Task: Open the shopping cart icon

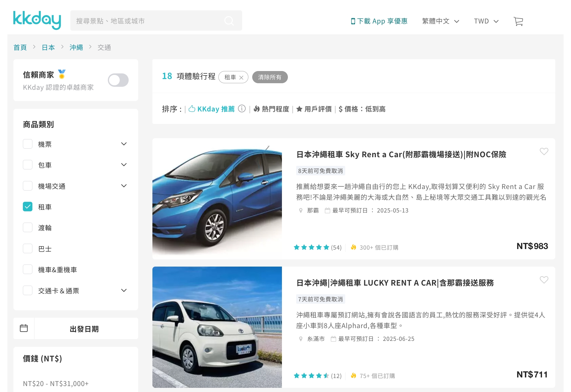Action: coord(518,21)
